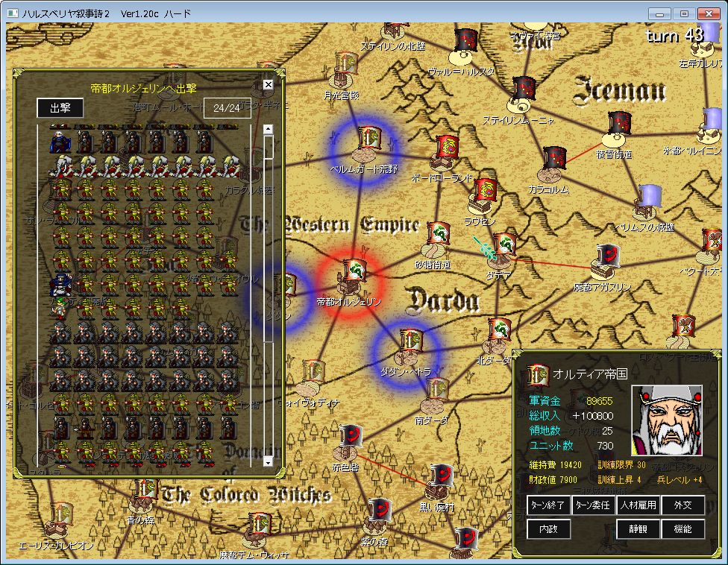Click the 訓練限界 30 entry

(621, 465)
